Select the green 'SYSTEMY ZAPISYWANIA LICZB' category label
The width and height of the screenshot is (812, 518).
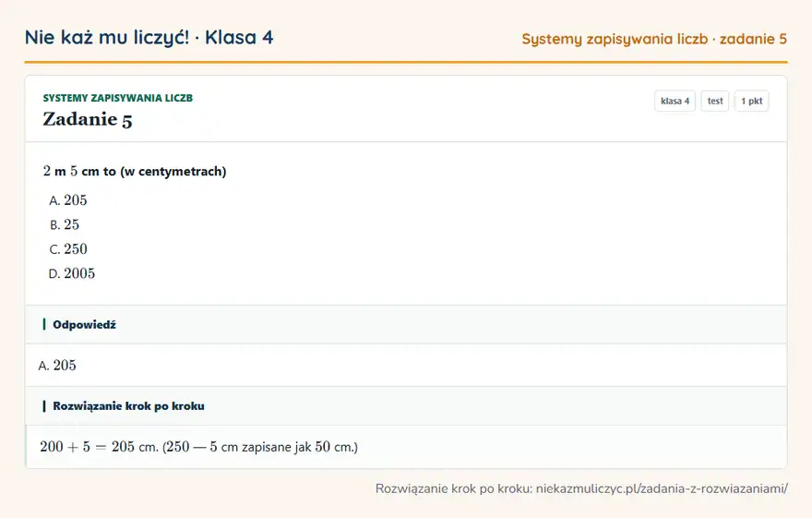[117, 98]
